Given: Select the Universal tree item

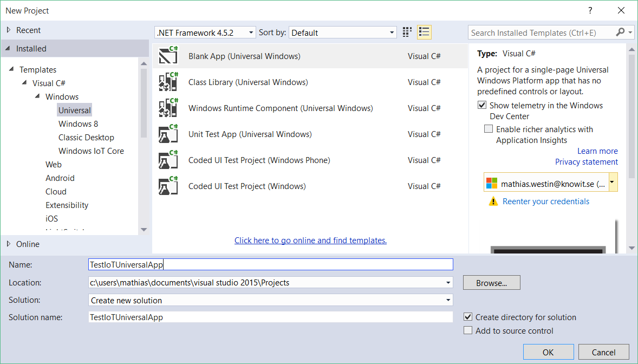Looking at the screenshot, I should pos(74,110).
